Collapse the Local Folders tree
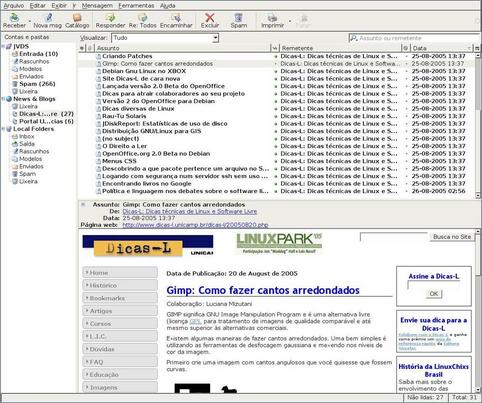Viewport: 482px width, 403px height. tap(3, 129)
